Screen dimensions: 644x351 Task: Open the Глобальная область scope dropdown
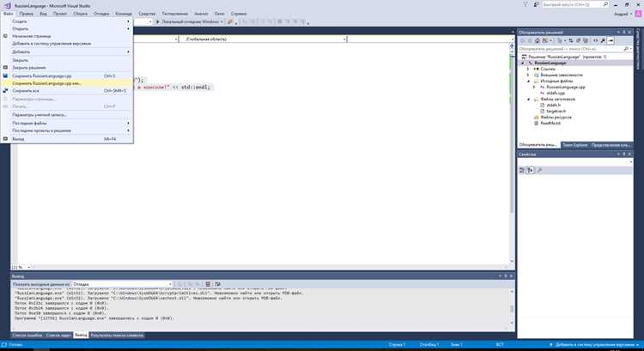pos(264,39)
